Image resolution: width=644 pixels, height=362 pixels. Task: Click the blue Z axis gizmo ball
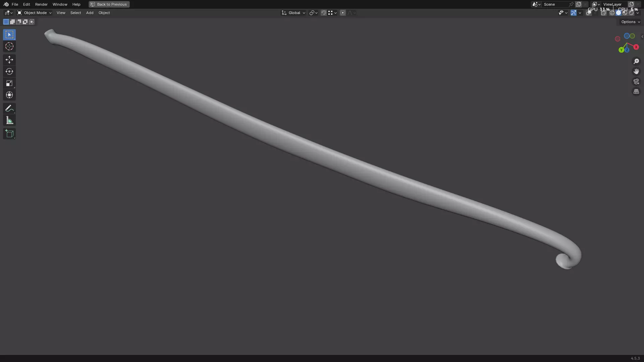pos(627,50)
